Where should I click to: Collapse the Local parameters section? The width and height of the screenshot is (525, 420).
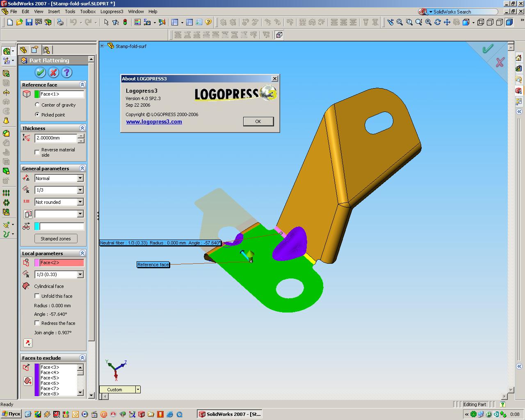pyautogui.click(x=82, y=253)
